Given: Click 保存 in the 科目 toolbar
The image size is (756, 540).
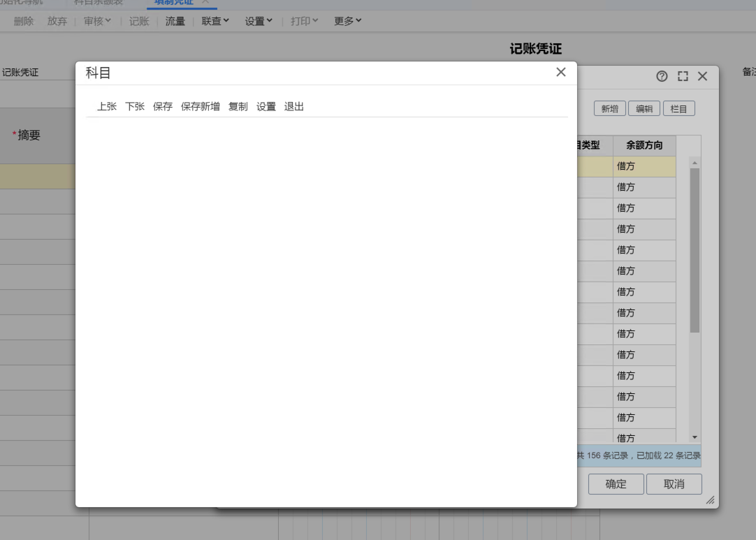Looking at the screenshot, I should pyautogui.click(x=163, y=107).
